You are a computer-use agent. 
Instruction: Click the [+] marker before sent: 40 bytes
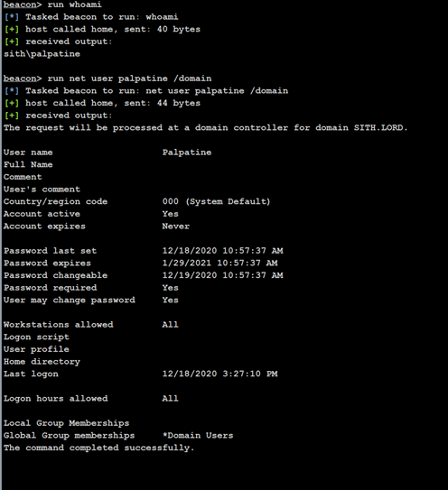[12, 29]
